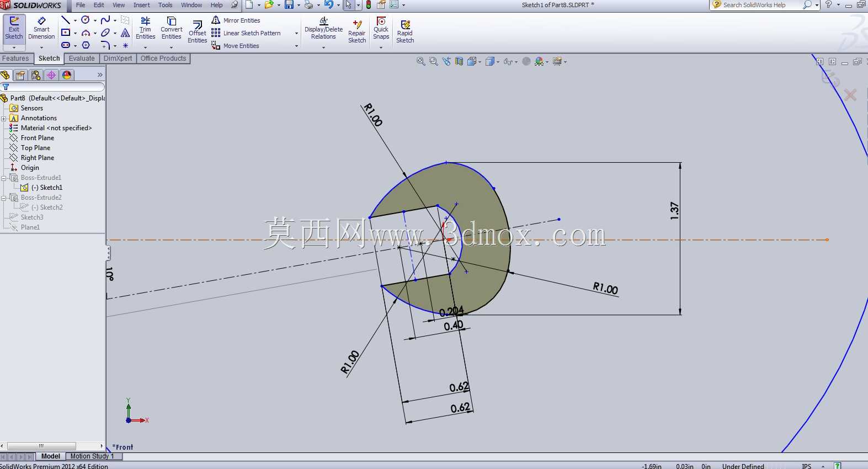The width and height of the screenshot is (868, 469).
Task: Click Mirror Entities command
Action: (236, 20)
